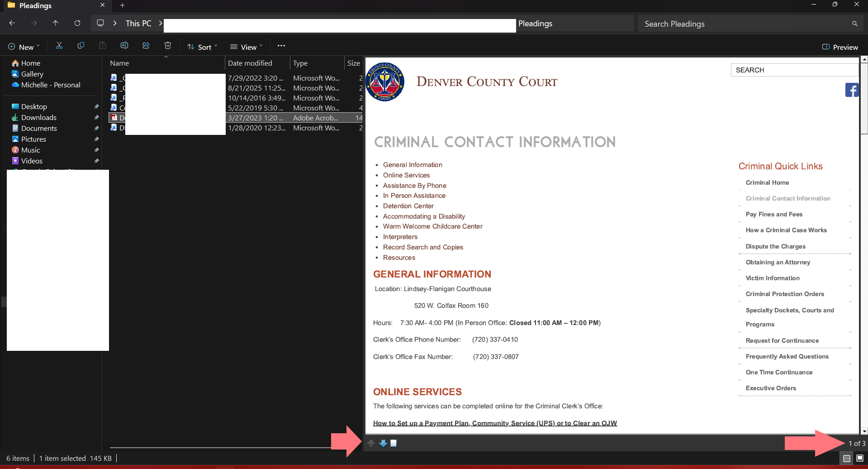Click the Paste clipboard icon
Image resolution: width=868 pixels, height=469 pixels.
(103, 46)
